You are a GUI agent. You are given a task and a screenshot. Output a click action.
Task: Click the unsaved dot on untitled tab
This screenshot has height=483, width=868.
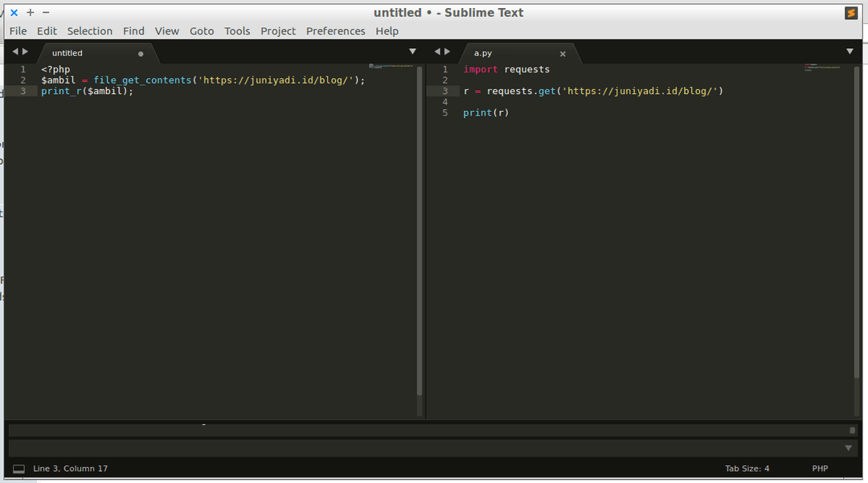pyautogui.click(x=141, y=54)
